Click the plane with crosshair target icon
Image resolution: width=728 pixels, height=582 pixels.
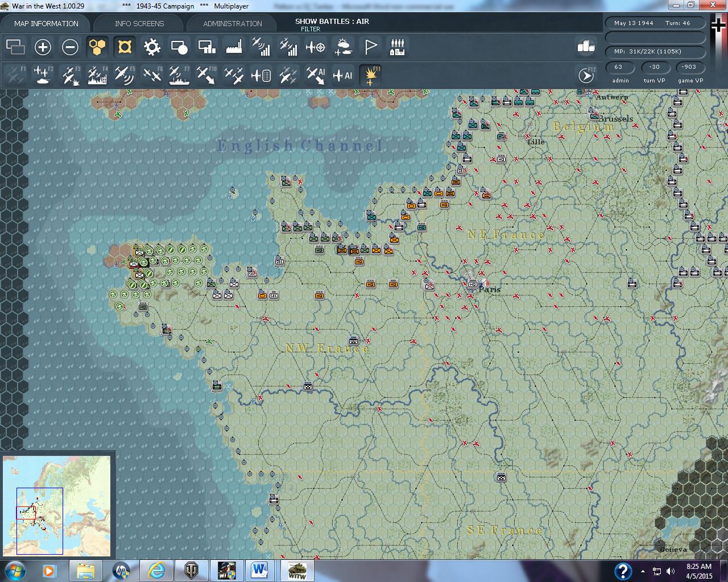click(x=316, y=47)
